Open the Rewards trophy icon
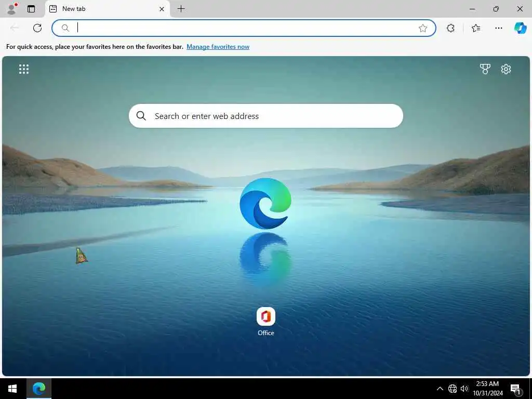 point(485,69)
